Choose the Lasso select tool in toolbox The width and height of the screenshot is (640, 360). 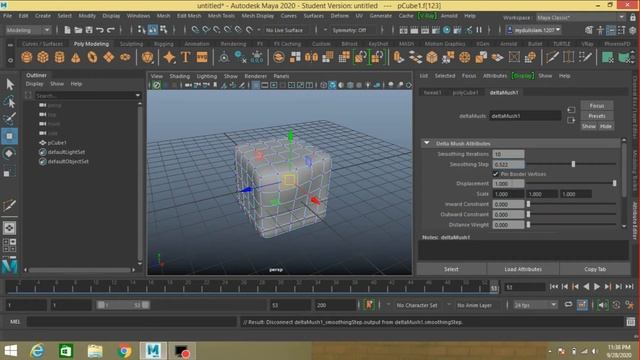click(9, 102)
